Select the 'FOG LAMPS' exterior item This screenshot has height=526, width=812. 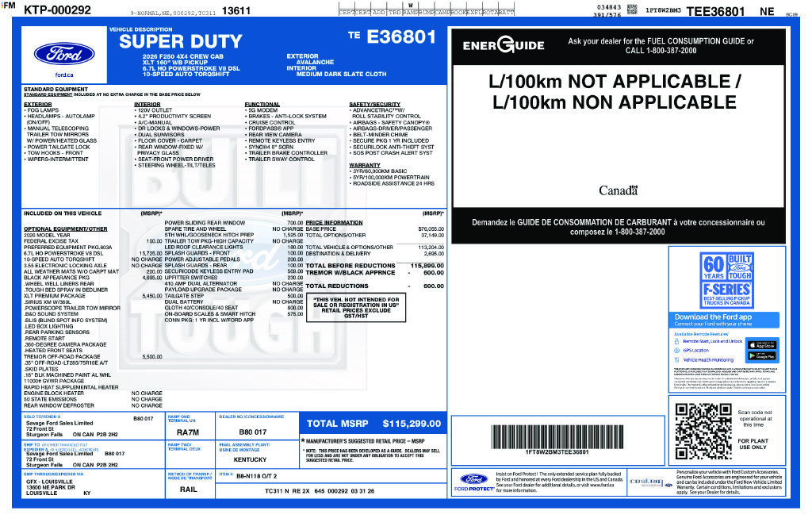(41, 110)
